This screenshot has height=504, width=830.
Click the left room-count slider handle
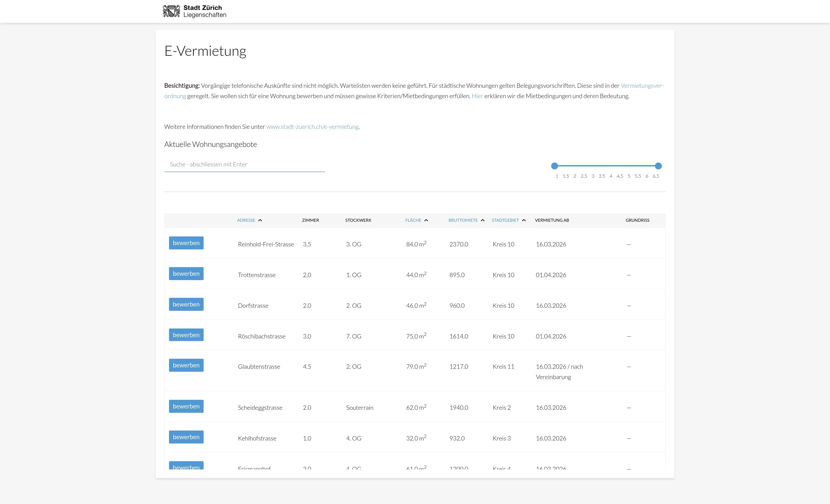(554, 166)
